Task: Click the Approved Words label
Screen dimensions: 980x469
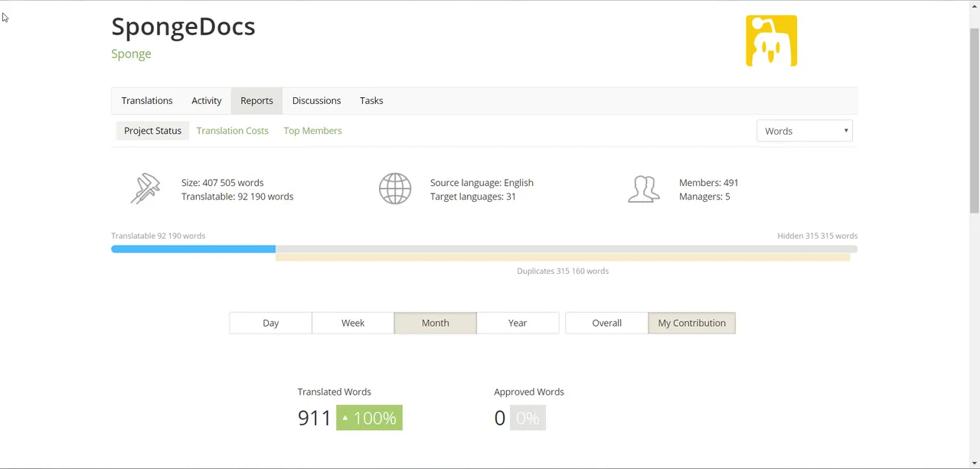Action: tap(529, 392)
